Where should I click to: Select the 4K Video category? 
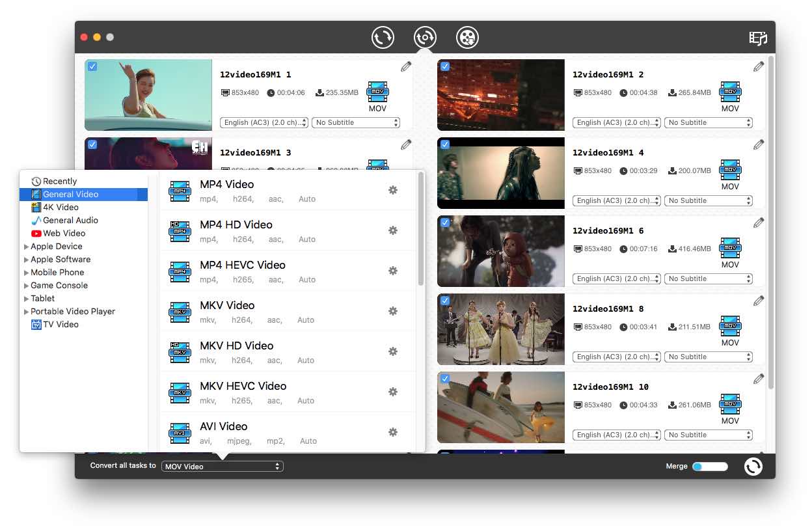point(62,207)
